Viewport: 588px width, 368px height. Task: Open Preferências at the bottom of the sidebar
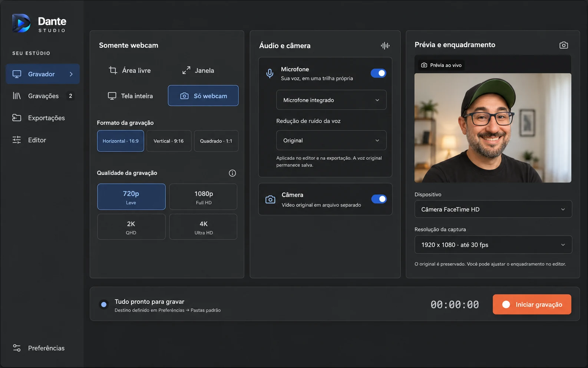pos(43,348)
